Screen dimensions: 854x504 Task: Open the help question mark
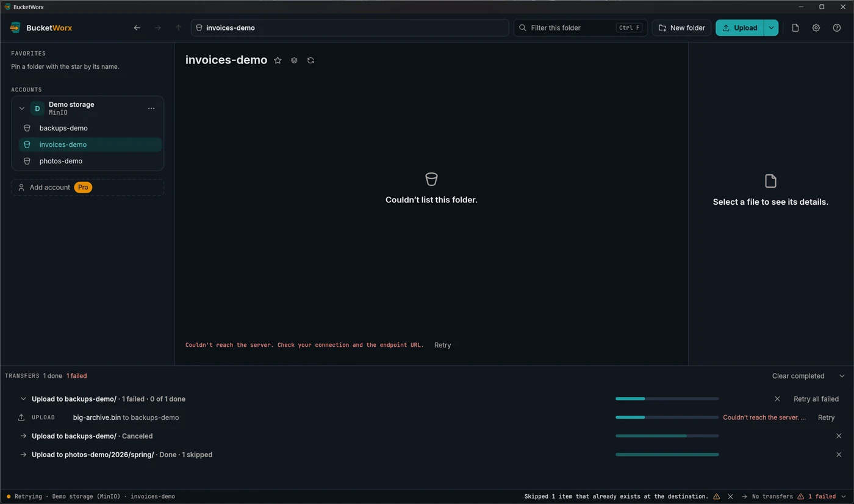837,28
